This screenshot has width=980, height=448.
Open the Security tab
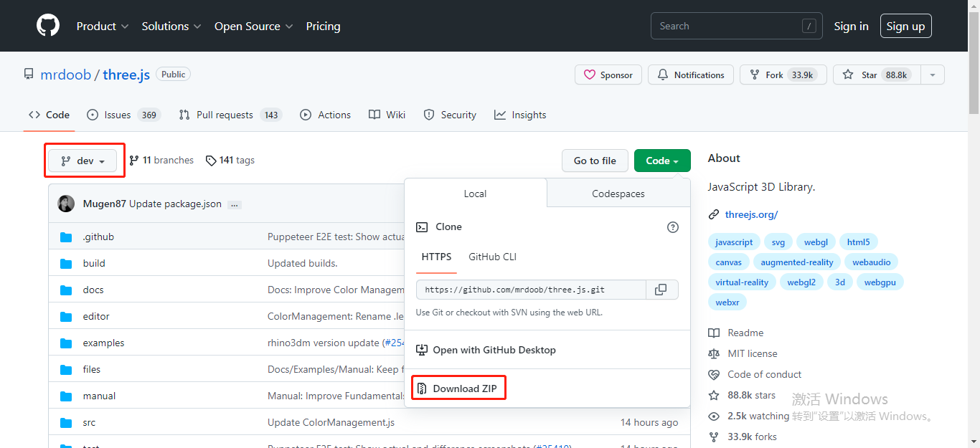click(x=450, y=115)
